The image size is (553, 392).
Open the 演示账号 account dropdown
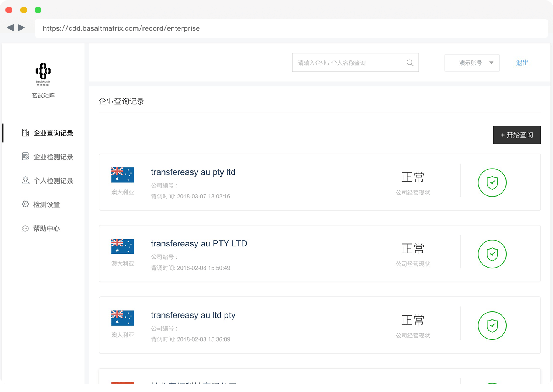pos(472,63)
